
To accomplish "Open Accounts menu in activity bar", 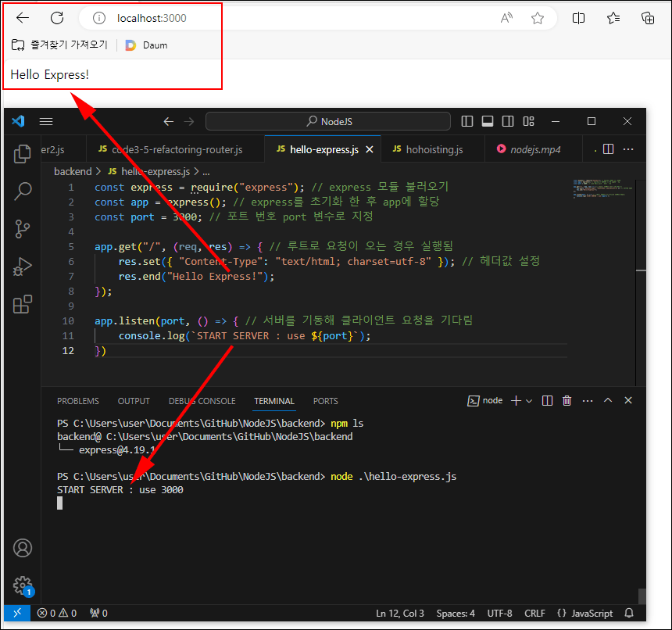I will point(23,548).
